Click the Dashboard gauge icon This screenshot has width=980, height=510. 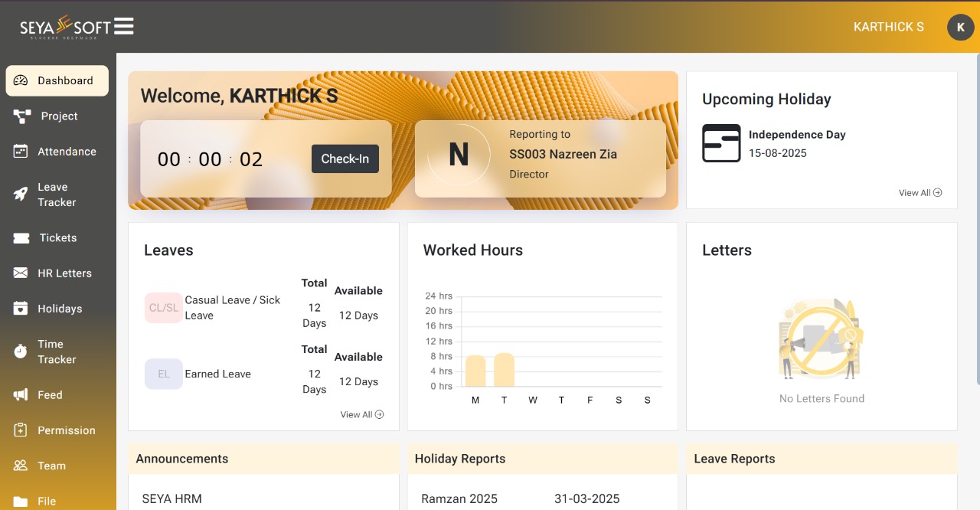pyautogui.click(x=21, y=80)
